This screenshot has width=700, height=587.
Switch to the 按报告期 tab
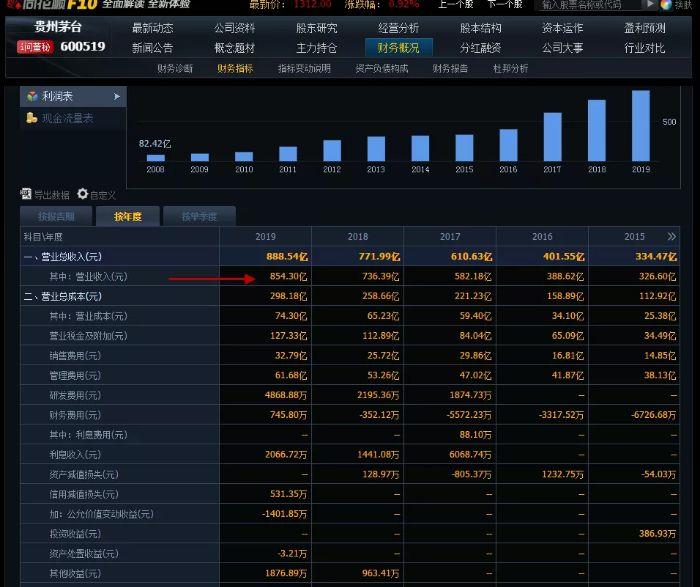click(56, 216)
